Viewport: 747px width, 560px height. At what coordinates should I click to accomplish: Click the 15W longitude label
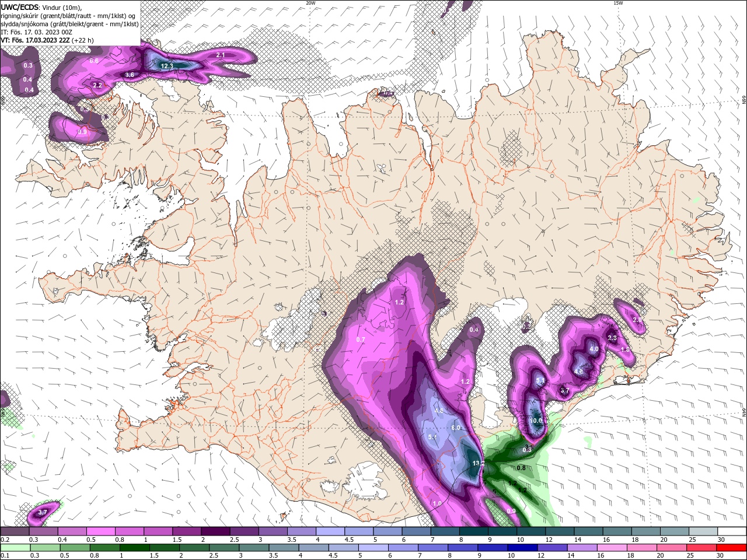tap(617, 3)
